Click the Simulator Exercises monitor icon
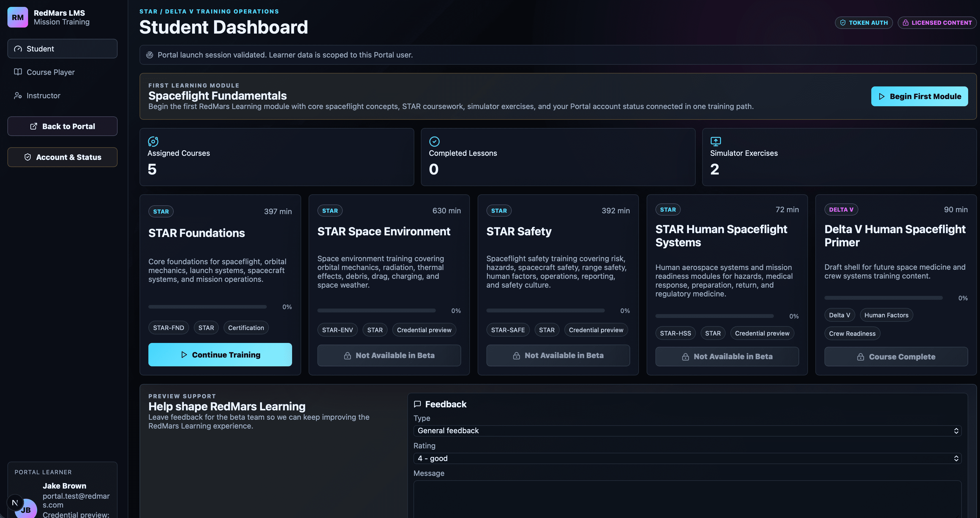The height and width of the screenshot is (518, 980). [716, 141]
